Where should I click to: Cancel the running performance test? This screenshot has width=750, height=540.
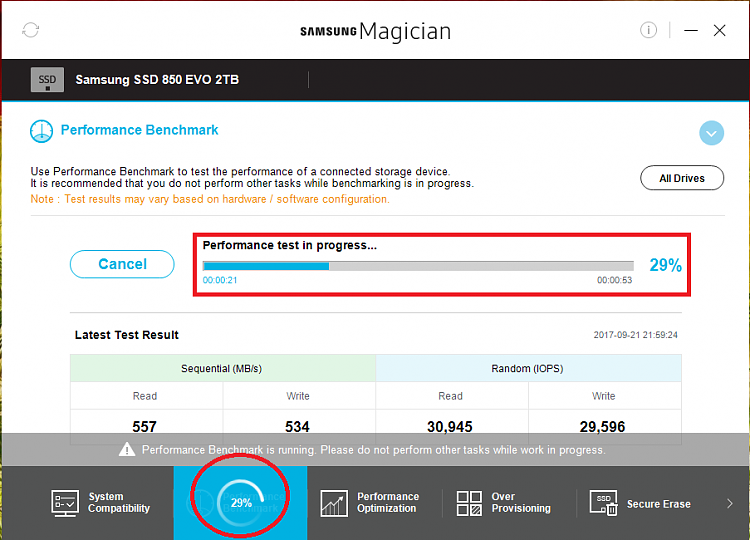(x=122, y=264)
